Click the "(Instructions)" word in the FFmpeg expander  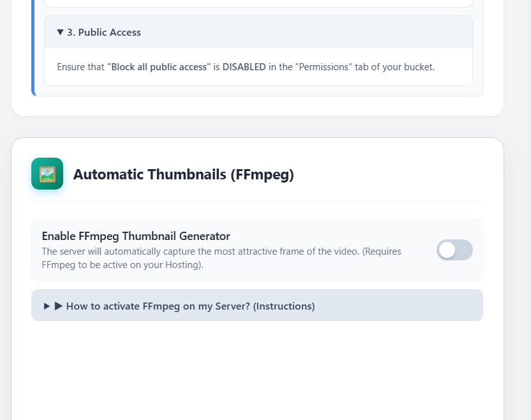click(x=284, y=306)
